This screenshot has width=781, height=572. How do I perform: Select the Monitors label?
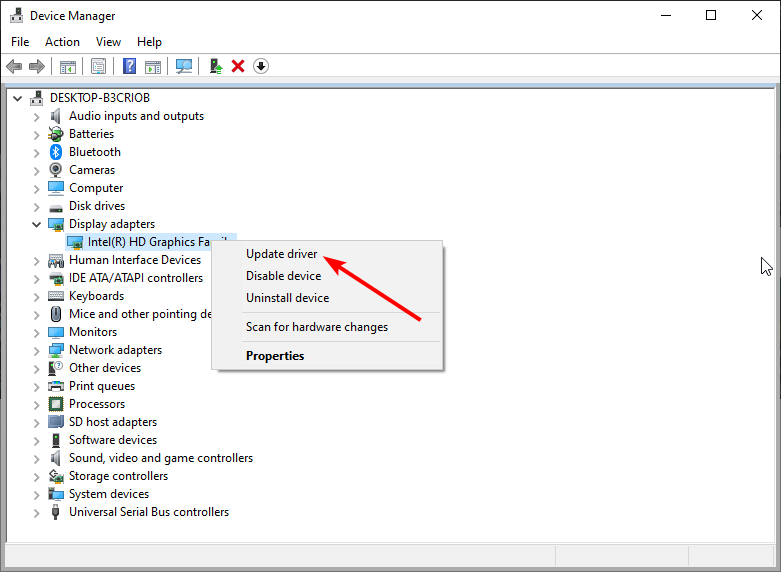93,332
